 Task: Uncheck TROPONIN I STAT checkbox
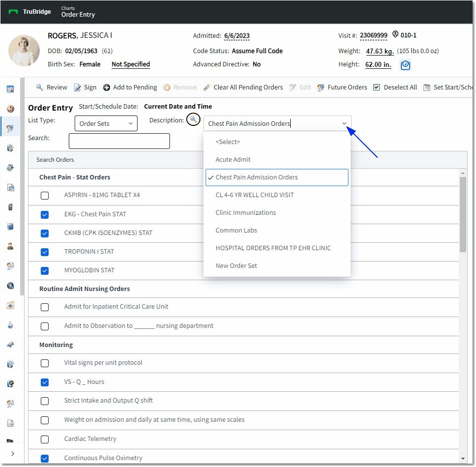[45, 252]
